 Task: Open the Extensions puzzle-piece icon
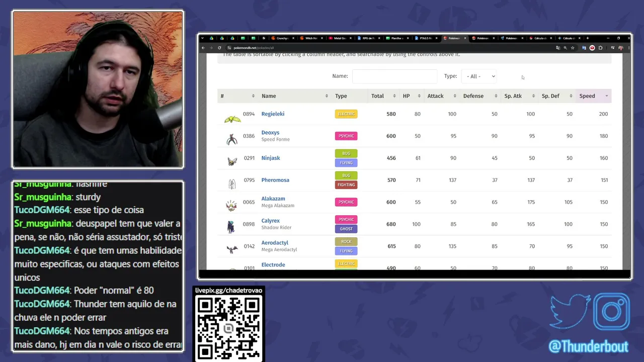(x=600, y=48)
